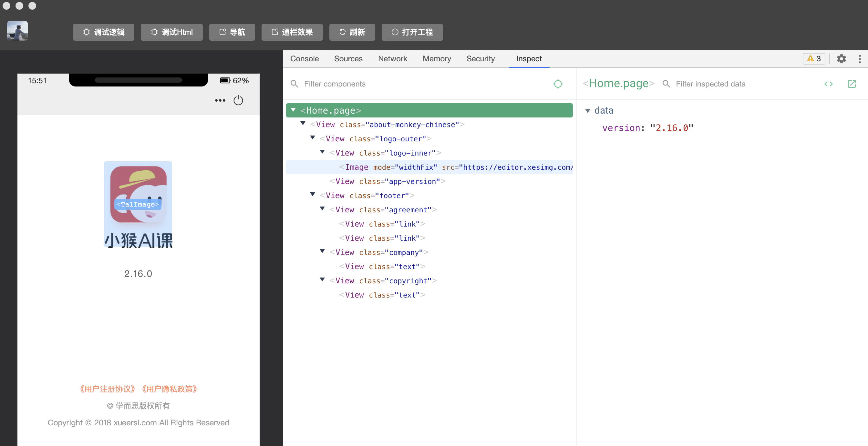Viewport: 868px width, 446px height.
Task: Switch to the Console tab
Action: coord(304,59)
